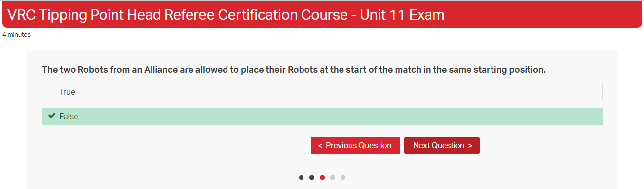Viewport: 644px width, 189px height.
Task: Click the word True in the answer list
Action: coord(67,92)
